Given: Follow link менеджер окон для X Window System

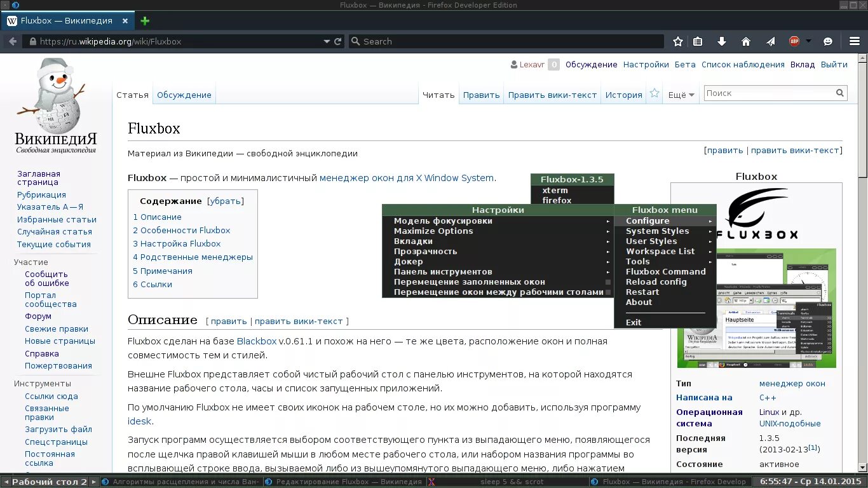Looking at the screenshot, I should coord(407,178).
